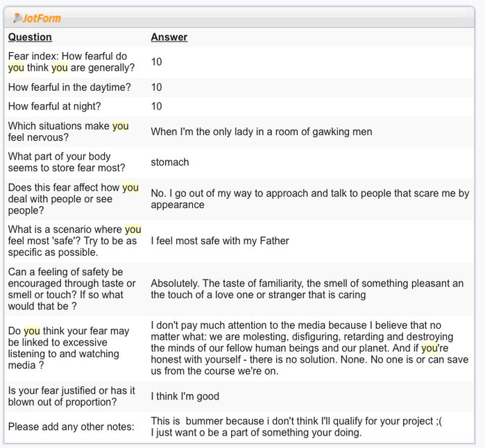Screen dimensions: 485x448
Task: Select the underlined Question column header
Action: (x=30, y=37)
